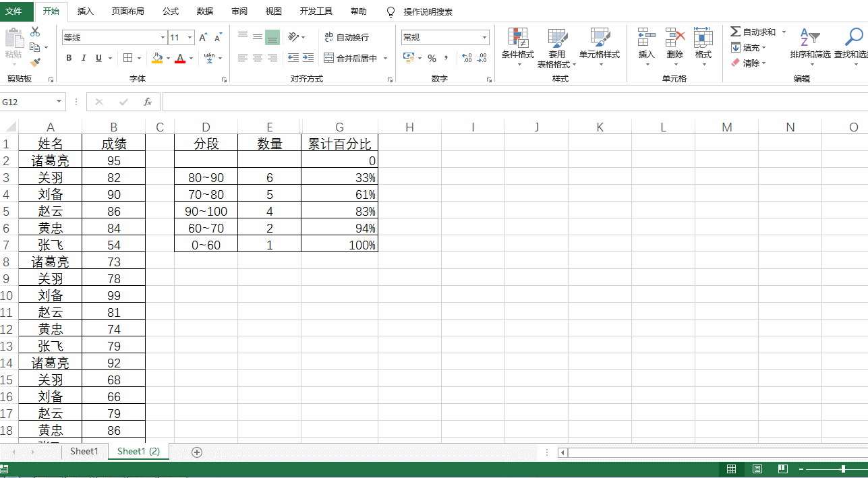Click the Copy icon in clipboard group

pos(35,47)
